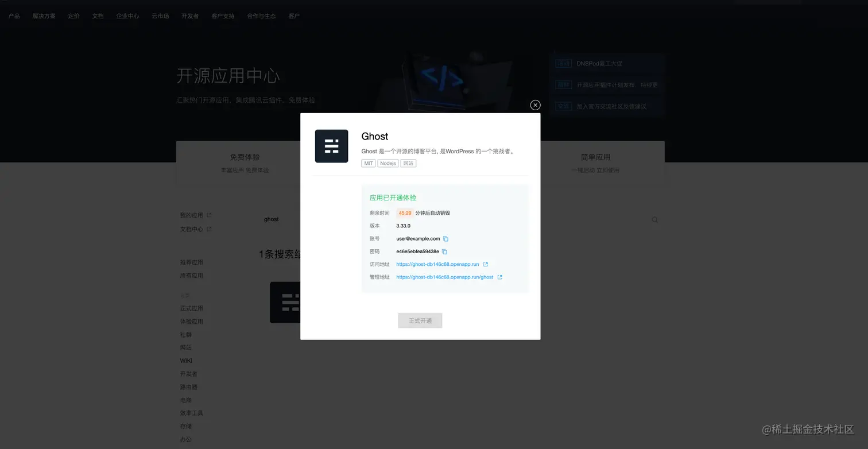868x449 pixels.
Task: Click the password text e46e5ebfea59438e
Action: [x=417, y=251]
